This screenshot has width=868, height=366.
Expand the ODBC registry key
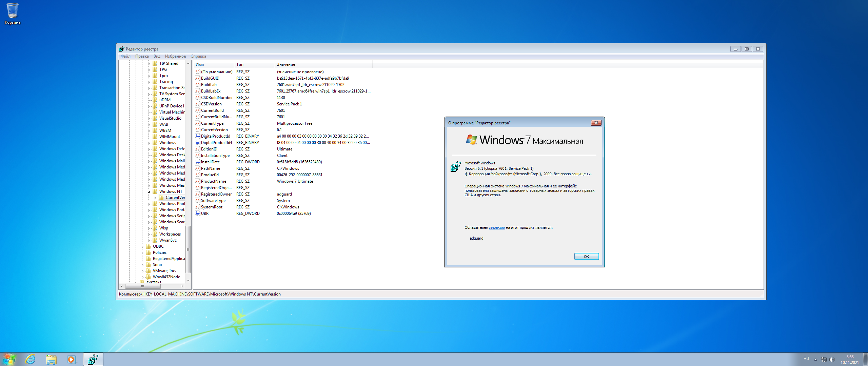click(142, 247)
